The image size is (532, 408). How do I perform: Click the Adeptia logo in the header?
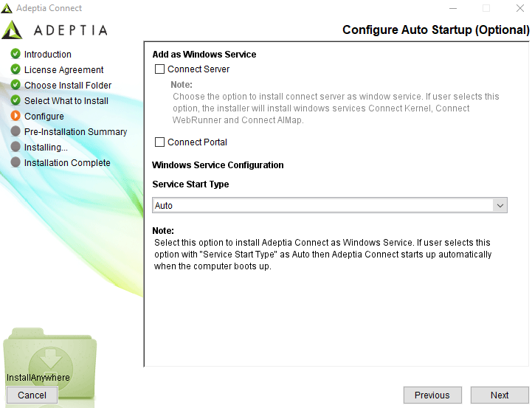(x=55, y=30)
